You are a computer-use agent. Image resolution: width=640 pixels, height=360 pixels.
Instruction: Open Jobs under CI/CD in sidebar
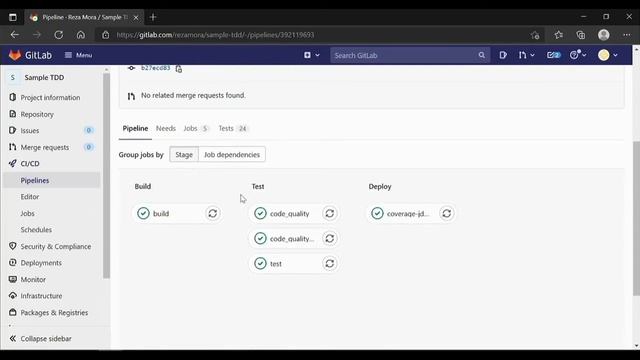[27, 213]
